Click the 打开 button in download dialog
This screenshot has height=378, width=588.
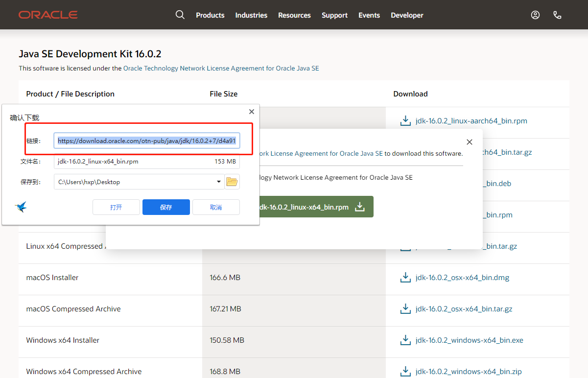pyautogui.click(x=116, y=207)
